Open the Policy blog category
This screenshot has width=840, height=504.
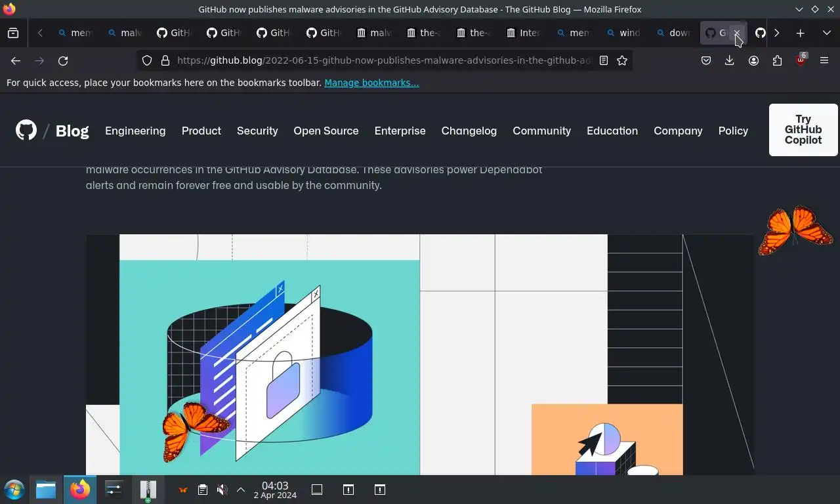point(733,131)
